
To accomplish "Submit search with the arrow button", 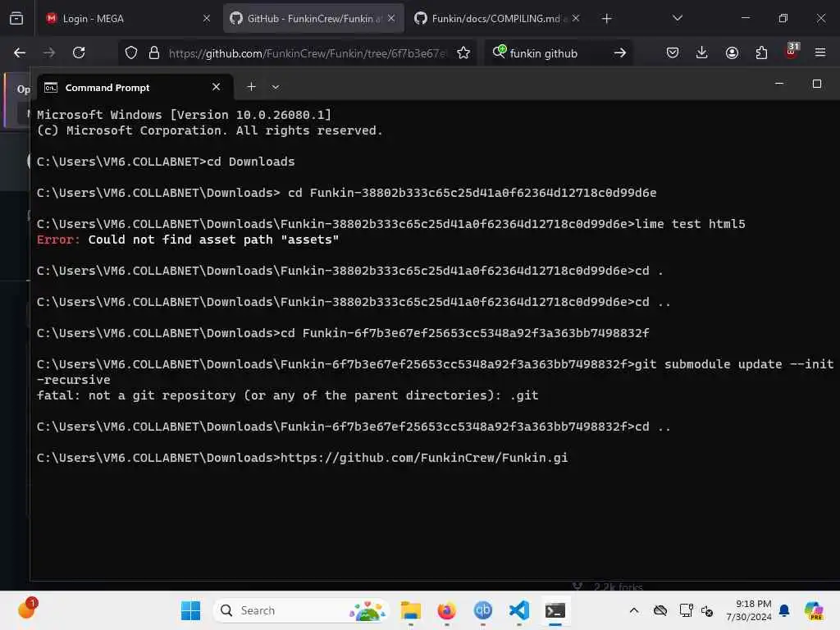I will (620, 52).
